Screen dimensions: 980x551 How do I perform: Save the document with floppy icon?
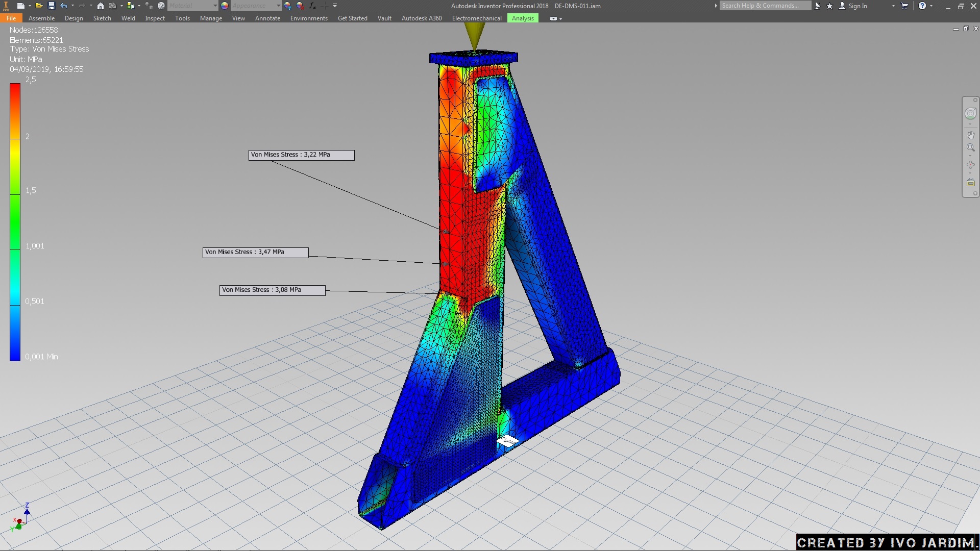point(52,6)
